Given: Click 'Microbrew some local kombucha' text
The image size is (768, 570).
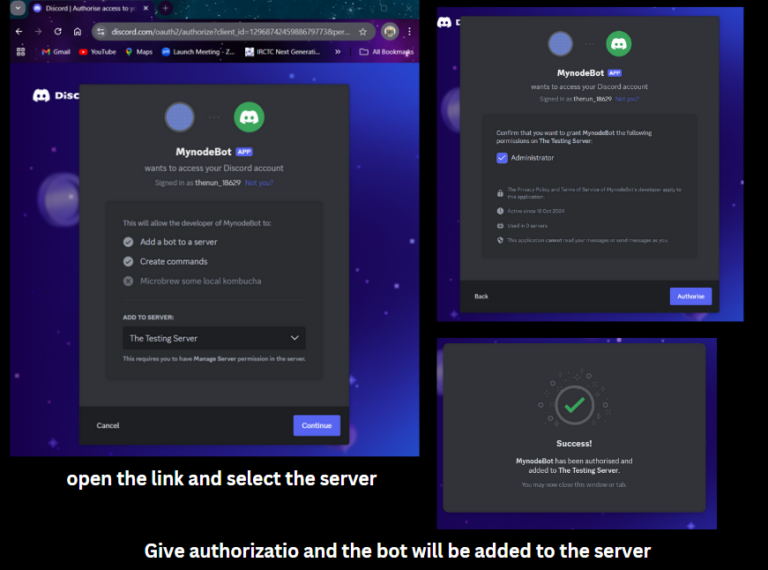Looking at the screenshot, I should click(200, 281).
